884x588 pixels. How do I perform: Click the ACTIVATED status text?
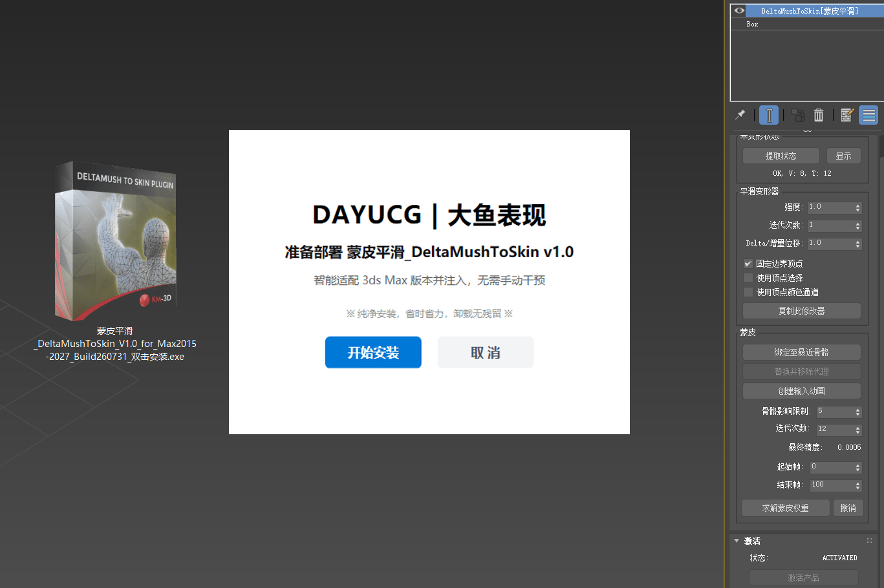pyautogui.click(x=839, y=558)
